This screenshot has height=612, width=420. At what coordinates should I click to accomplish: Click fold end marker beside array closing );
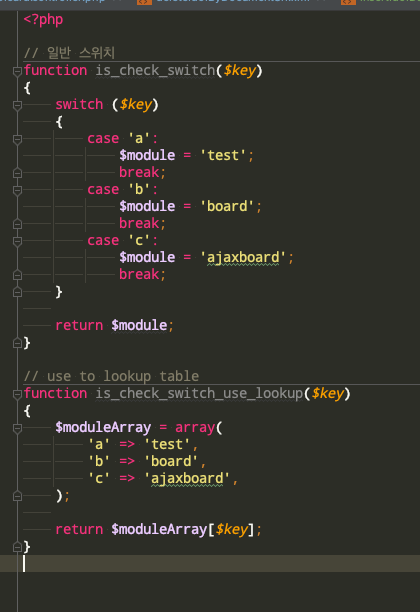click(17, 496)
